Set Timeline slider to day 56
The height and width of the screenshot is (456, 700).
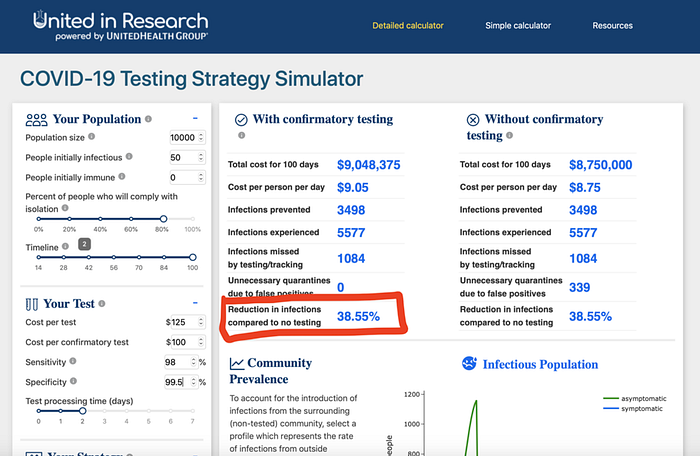(114, 257)
